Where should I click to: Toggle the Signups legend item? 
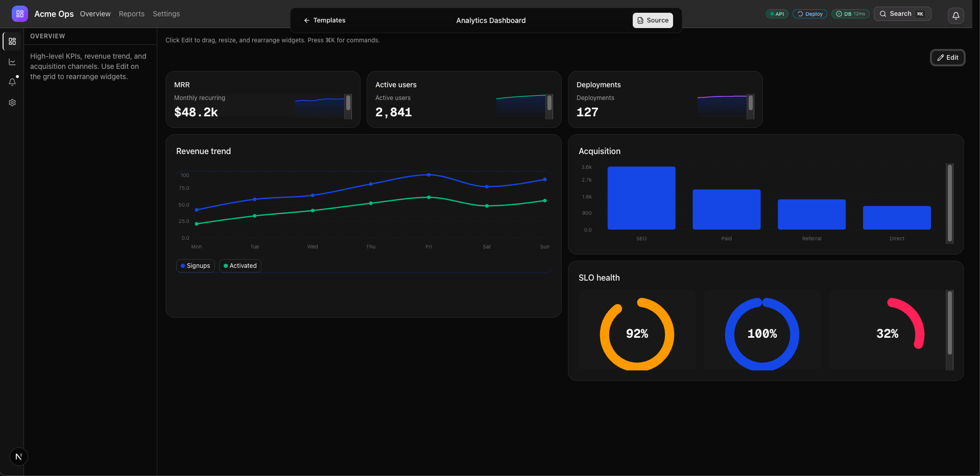pos(196,266)
